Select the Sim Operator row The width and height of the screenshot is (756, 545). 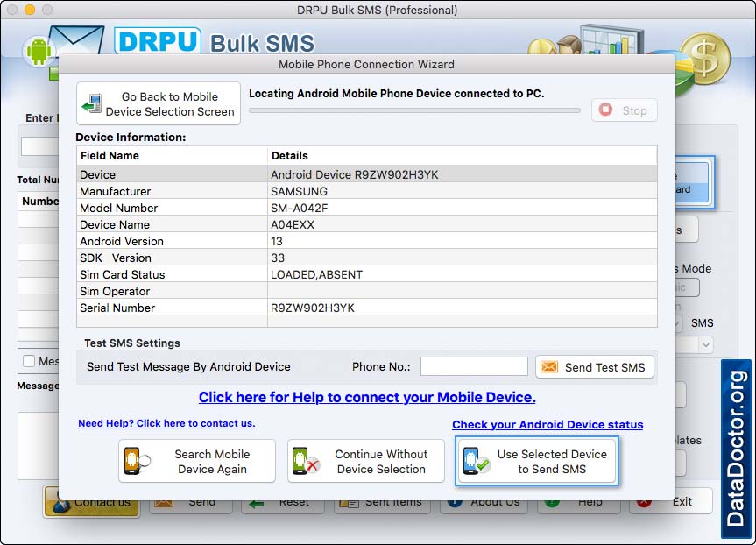(x=366, y=291)
